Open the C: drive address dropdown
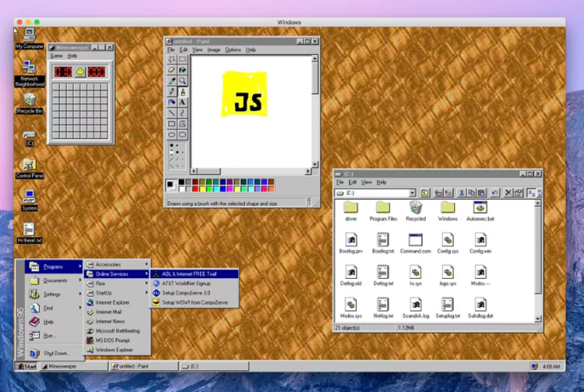Viewport: 584px width, 392px height. click(x=412, y=193)
